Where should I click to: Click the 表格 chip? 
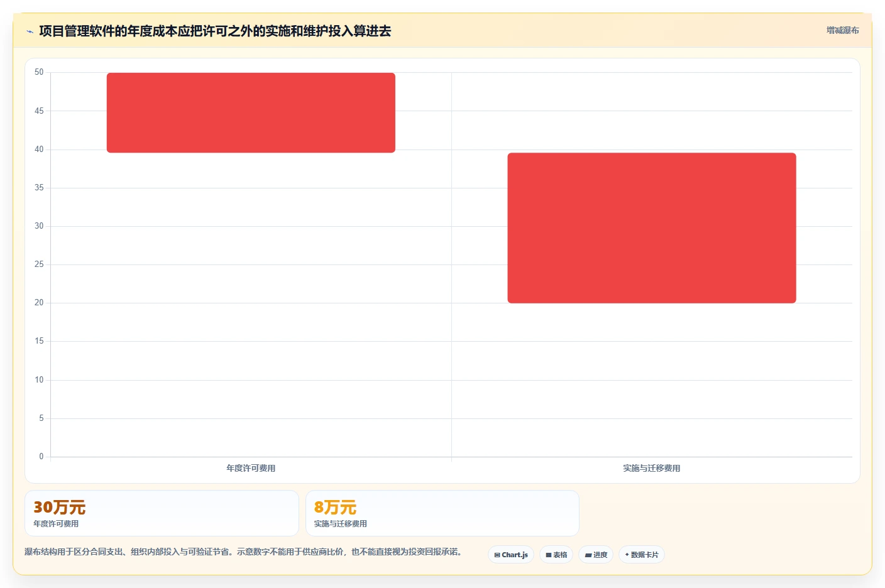[556, 555]
